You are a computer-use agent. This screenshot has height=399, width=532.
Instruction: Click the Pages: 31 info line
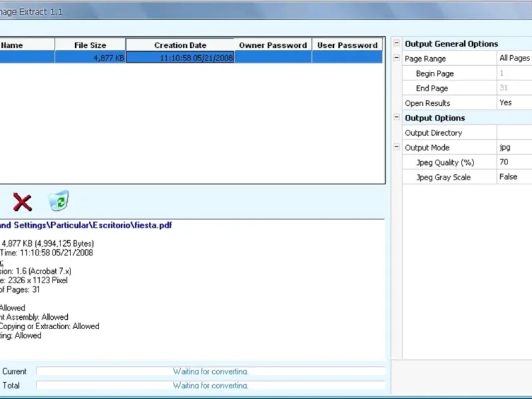(x=20, y=289)
